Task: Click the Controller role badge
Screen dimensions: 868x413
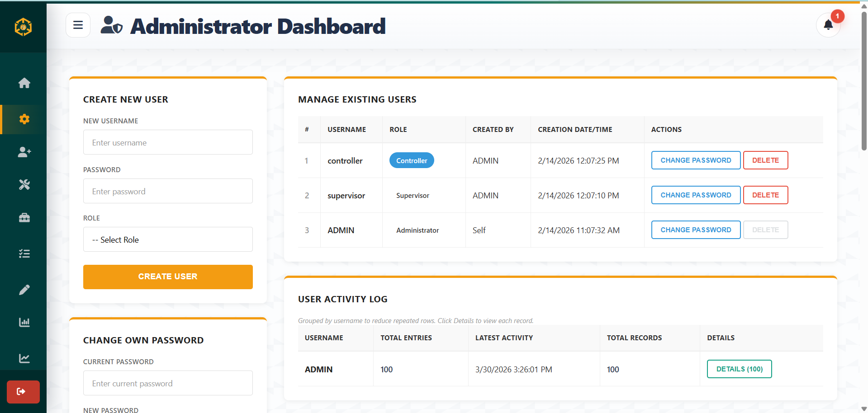Action: coord(412,160)
